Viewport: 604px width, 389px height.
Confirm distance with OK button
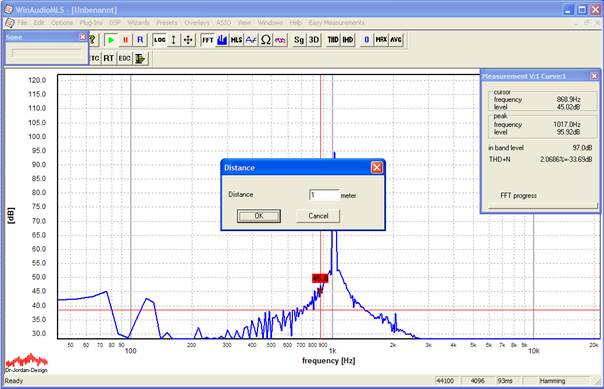click(259, 216)
